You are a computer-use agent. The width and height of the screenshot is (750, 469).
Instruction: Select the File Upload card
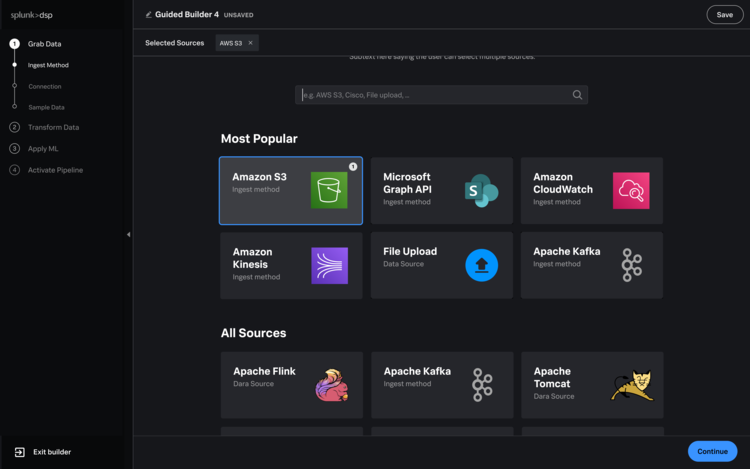[441, 265]
